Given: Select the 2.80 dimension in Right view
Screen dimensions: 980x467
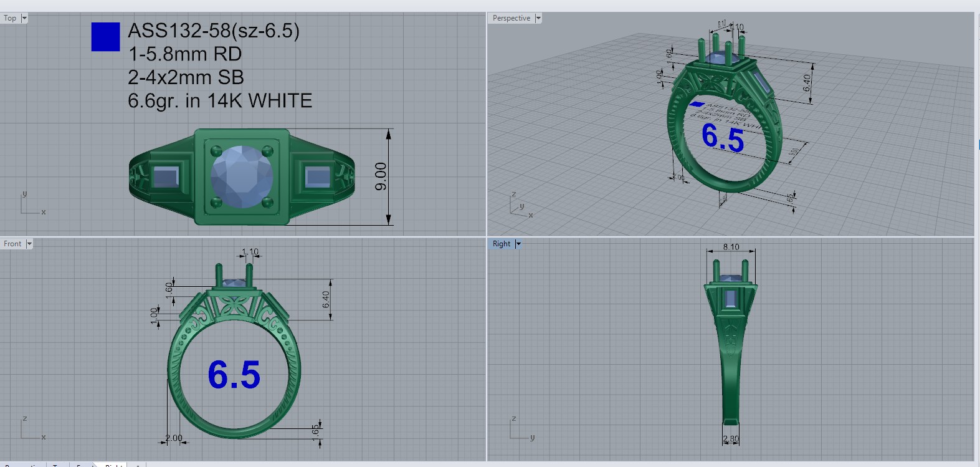Looking at the screenshot, I should point(731,439).
